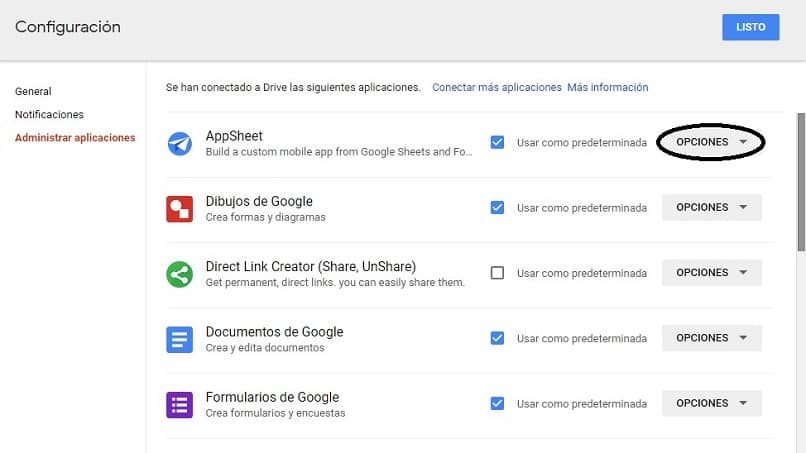
Task: Click the AppSheet app name
Action: pyautogui.click(x=234, y=136)
